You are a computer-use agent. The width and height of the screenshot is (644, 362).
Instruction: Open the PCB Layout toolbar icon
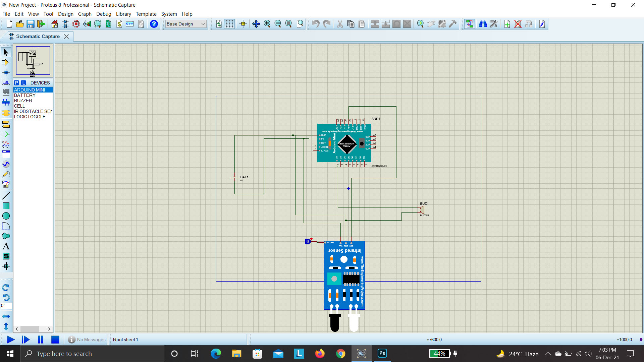[76, 24]
